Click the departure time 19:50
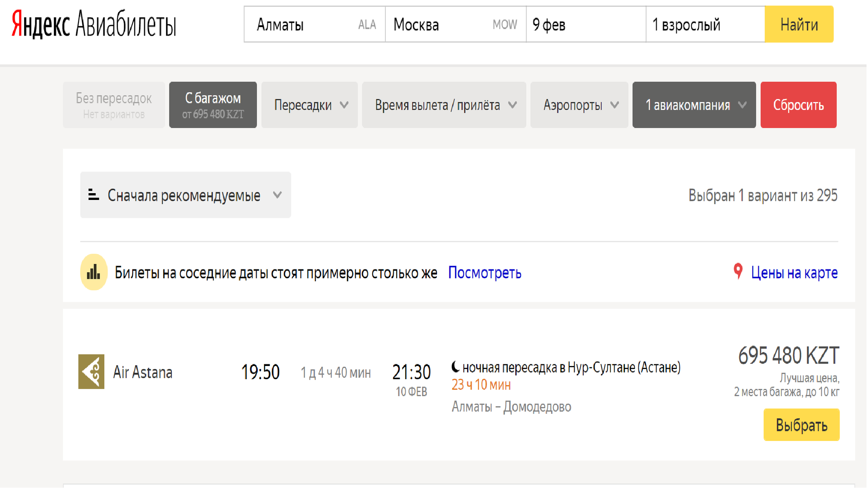The image size is (868, 488). 260,372
